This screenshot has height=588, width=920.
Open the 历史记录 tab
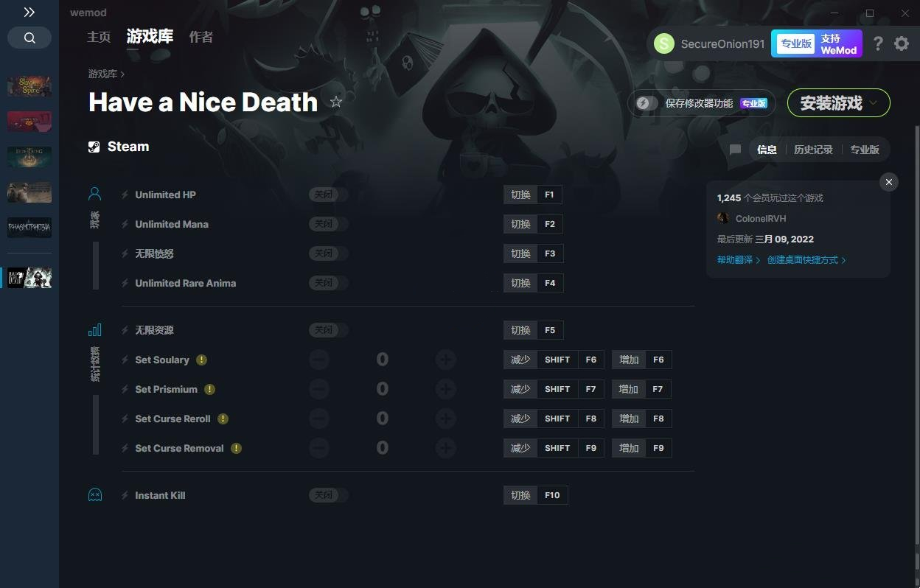pos(813,150)
